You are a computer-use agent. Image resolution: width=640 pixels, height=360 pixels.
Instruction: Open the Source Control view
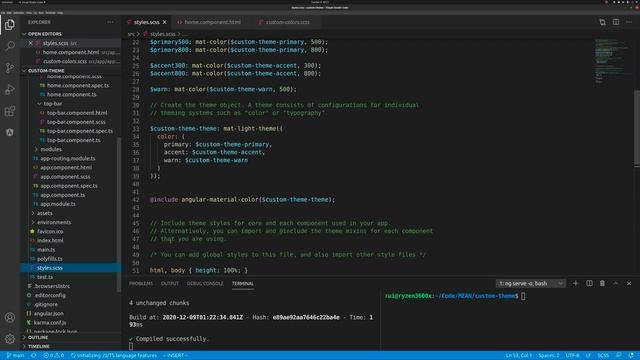coord(10,68)
